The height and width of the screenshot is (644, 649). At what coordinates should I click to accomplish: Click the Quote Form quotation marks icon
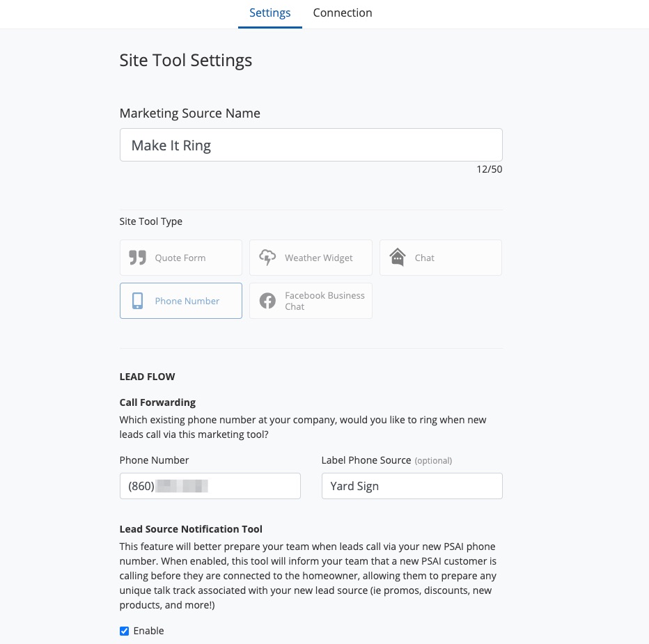[x=137, y=258]
